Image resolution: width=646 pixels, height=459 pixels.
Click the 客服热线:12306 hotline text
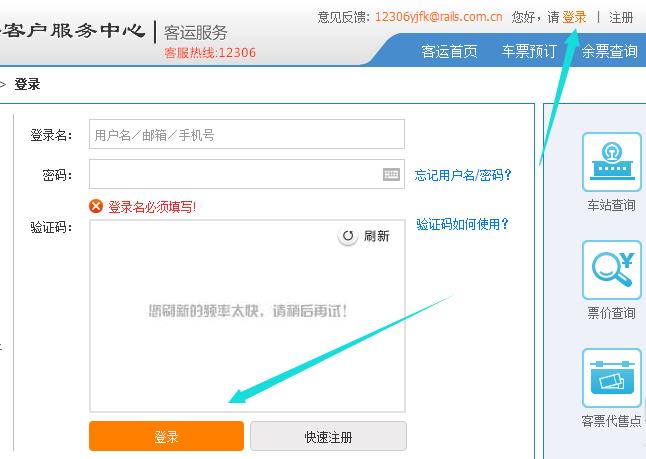[x=210, y=53]
